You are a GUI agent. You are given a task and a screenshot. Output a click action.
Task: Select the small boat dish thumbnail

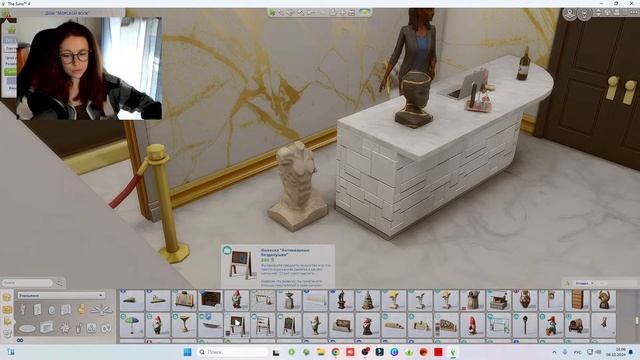(x=210, y=325)
